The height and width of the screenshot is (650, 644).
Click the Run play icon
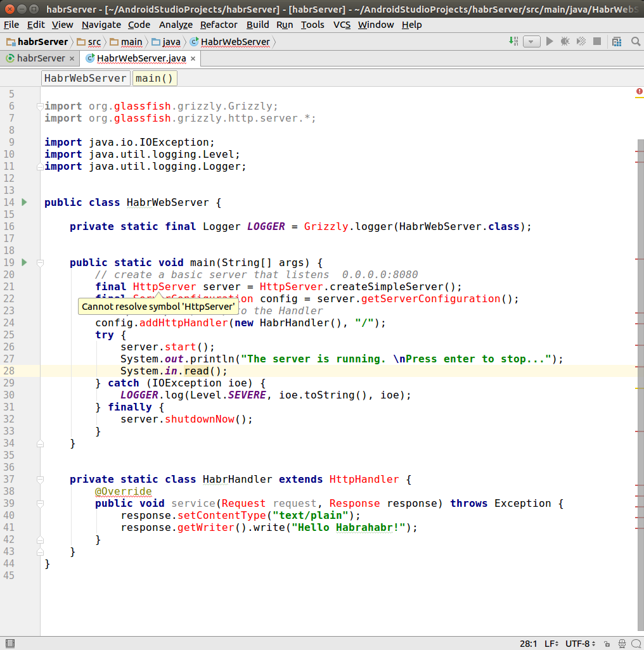[x=550, y=41]
